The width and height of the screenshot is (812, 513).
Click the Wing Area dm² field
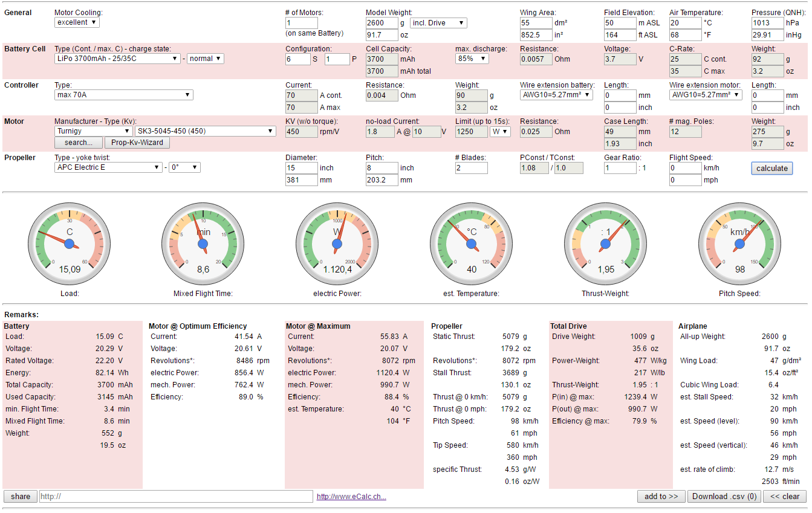tap(536, 23)
